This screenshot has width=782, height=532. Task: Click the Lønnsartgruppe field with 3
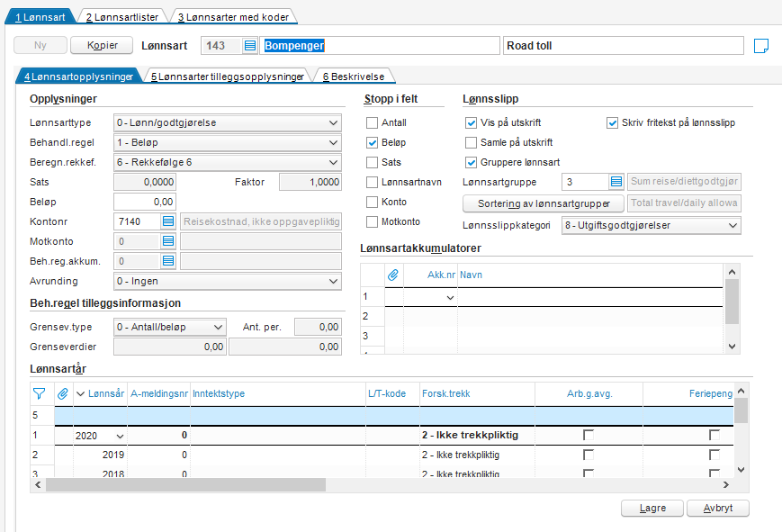click(x=586, y=182)
